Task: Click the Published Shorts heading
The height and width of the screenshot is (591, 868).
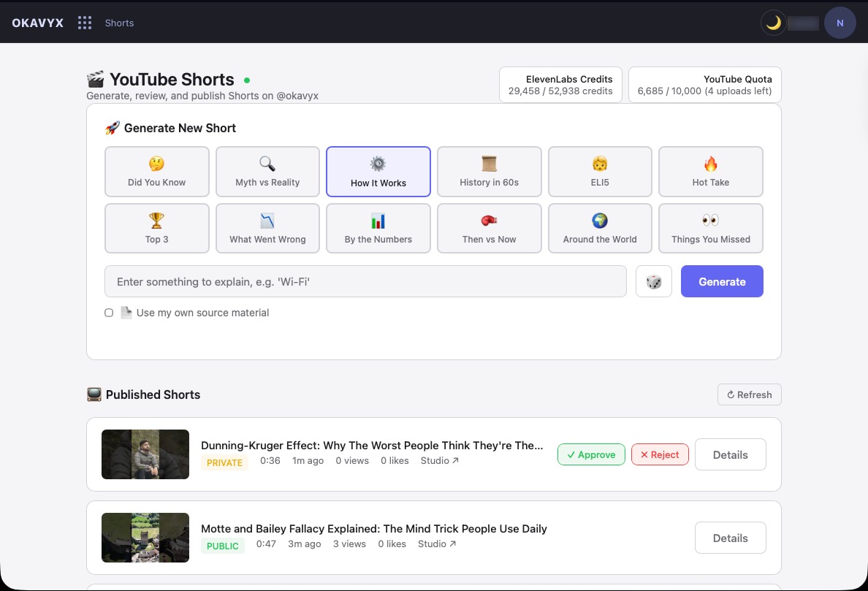Action: pyautogui.click(x=153, y=394)
